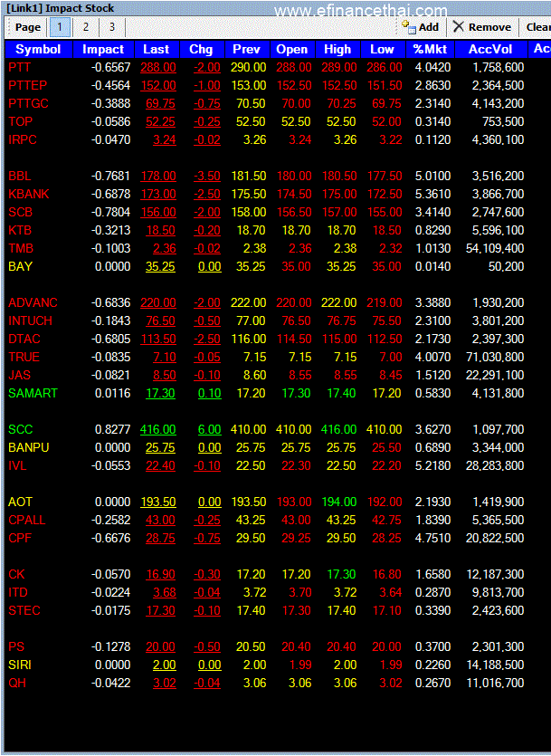Select the KBANK symbol
551x756 pixels.
[28, 195]
